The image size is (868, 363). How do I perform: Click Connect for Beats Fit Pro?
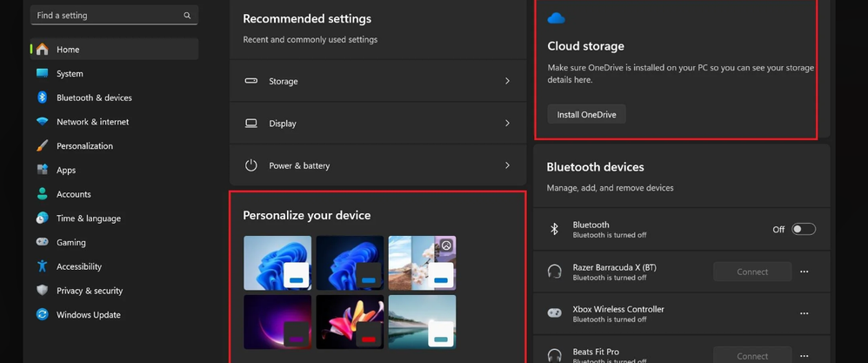(751, 354)
